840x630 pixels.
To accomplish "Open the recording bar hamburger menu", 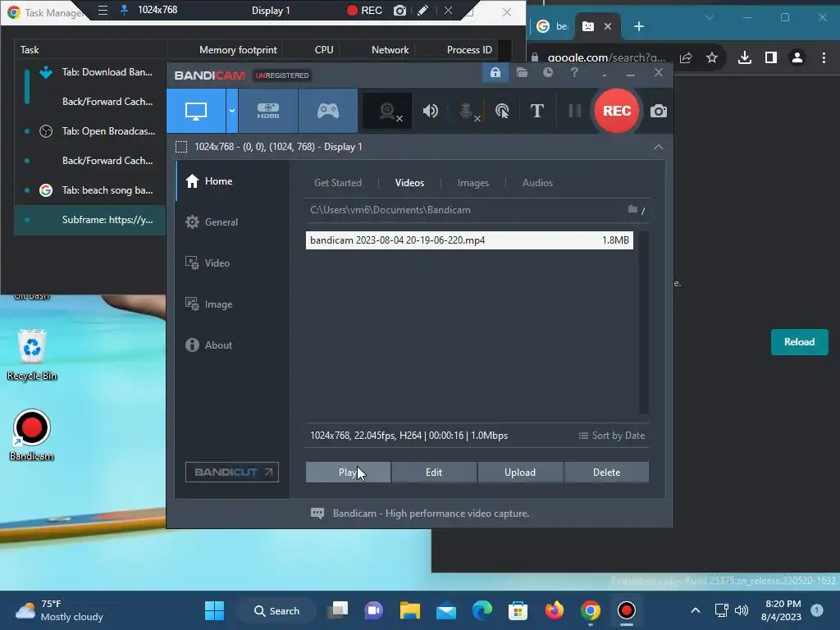I will 103,10.
